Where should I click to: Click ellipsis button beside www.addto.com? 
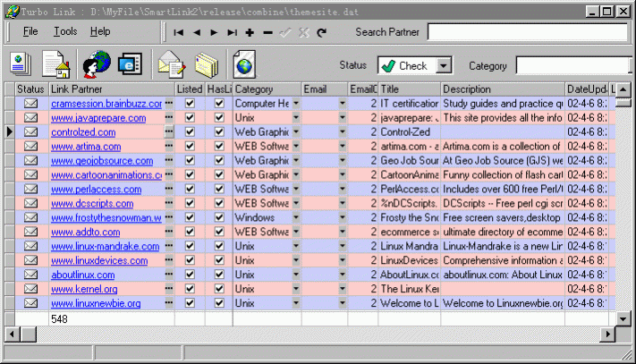tap(169, 232)
